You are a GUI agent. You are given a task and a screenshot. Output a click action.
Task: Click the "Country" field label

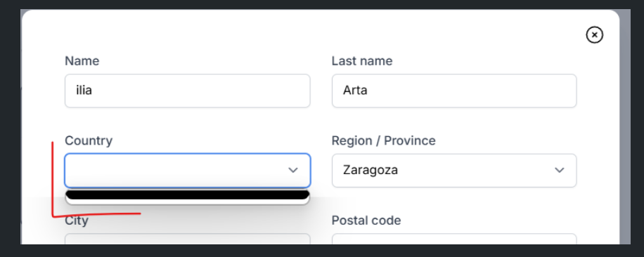coord(89,140)
